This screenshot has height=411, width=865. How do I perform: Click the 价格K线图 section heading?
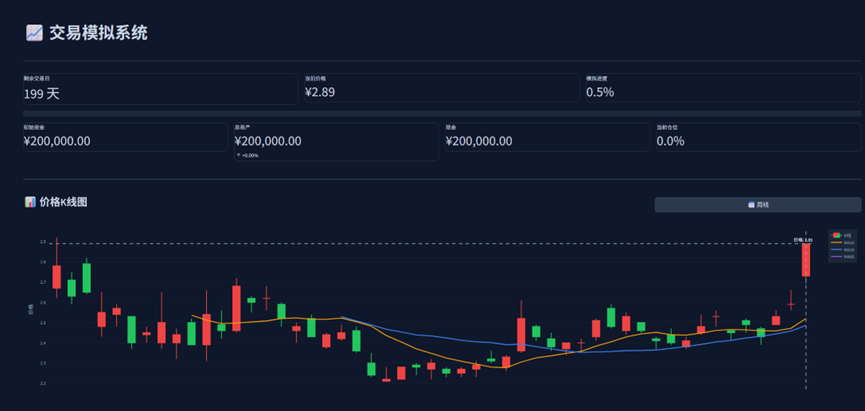[x=63, y=202]
